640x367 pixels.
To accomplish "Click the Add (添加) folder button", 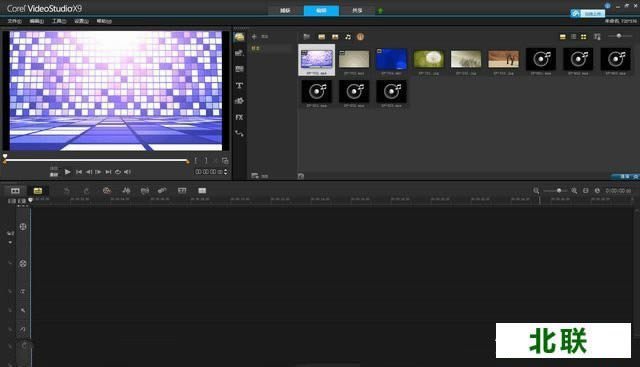I will (x=260, y=37).
